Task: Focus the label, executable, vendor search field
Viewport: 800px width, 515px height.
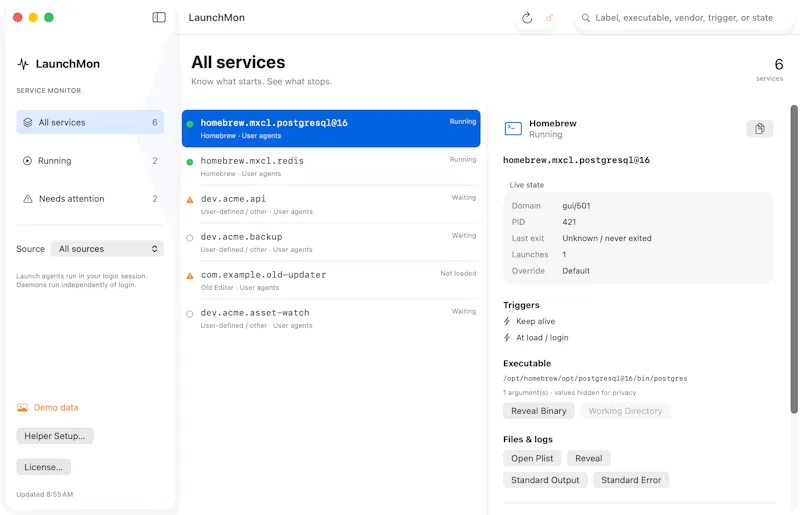Action: pyautogui.click(x=684, y=18)
